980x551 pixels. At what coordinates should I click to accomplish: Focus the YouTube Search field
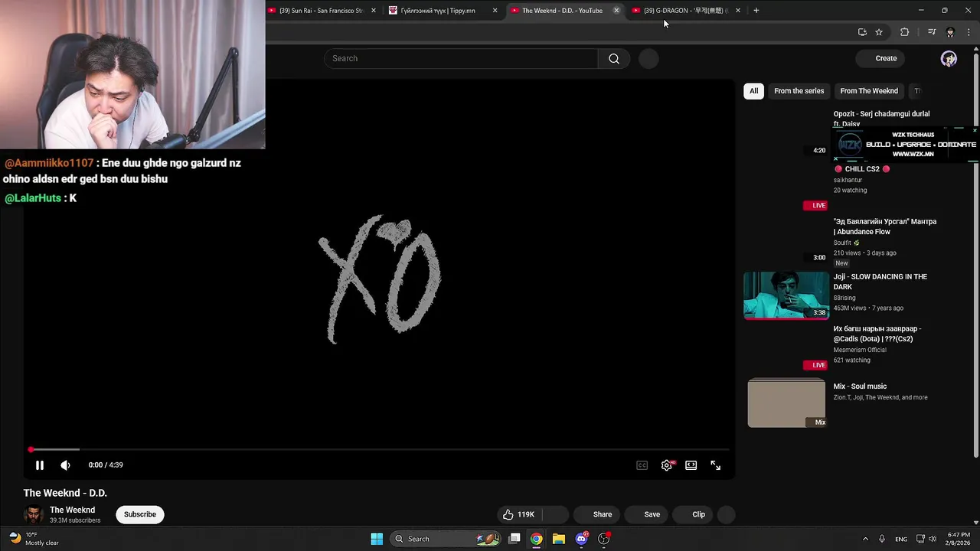click(x=461, y=59)
